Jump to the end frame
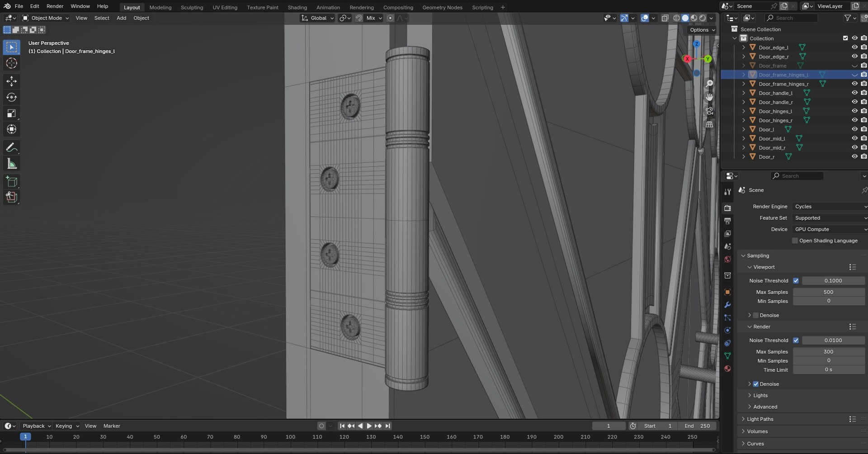 (387, 426)
